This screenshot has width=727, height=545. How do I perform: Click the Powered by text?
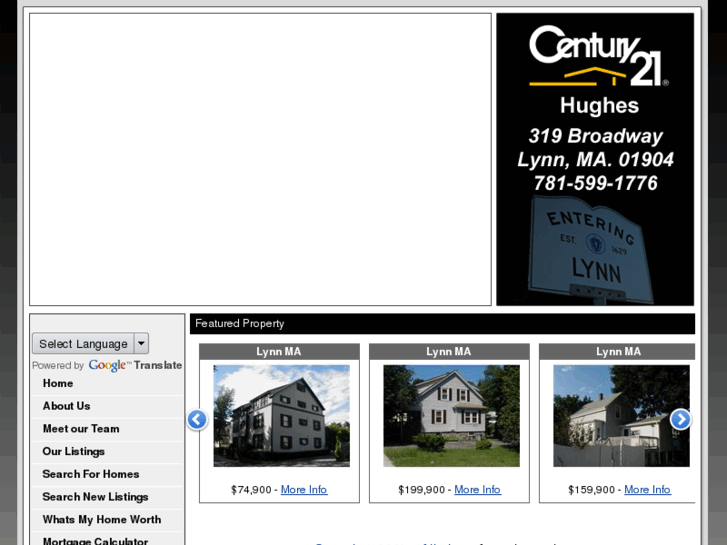(x=58, y=365)
